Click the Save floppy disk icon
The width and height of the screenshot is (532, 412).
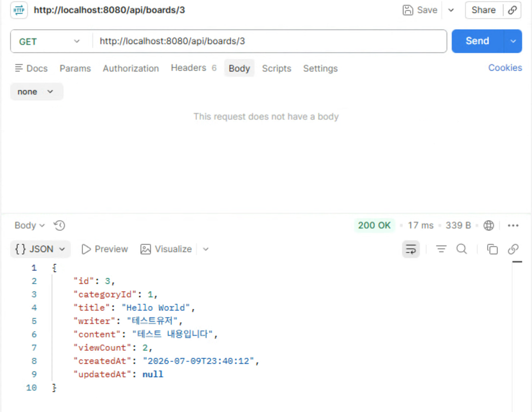pos(408,10)
